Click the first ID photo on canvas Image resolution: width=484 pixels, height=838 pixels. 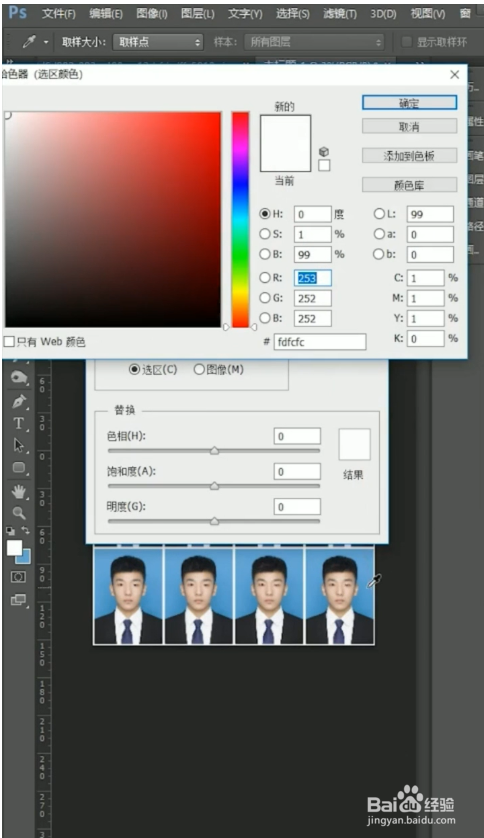click(128, 595)
